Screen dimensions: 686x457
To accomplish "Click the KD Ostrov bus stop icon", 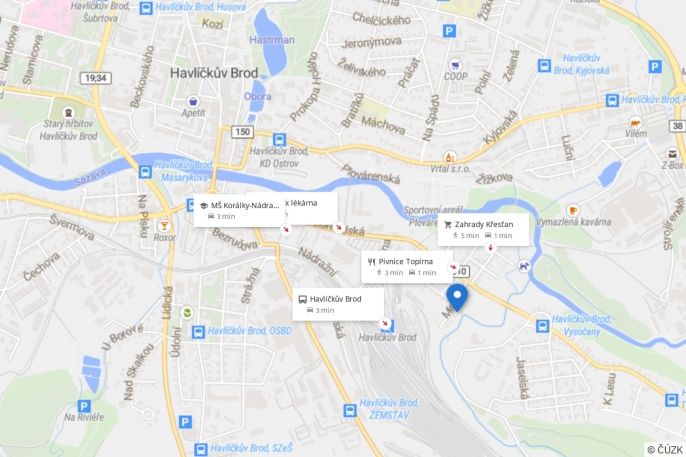I will [x=279, y=140].
